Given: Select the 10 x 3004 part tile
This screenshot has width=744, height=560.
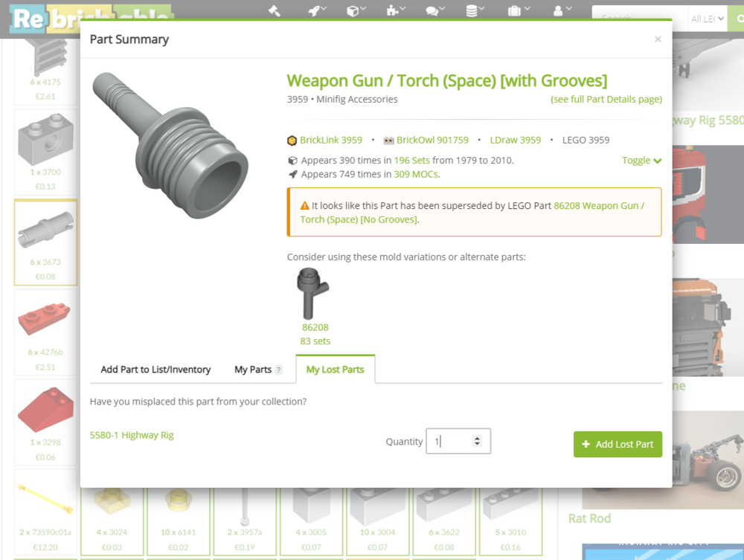Looking at the screenshot, I should pos(378,521).
